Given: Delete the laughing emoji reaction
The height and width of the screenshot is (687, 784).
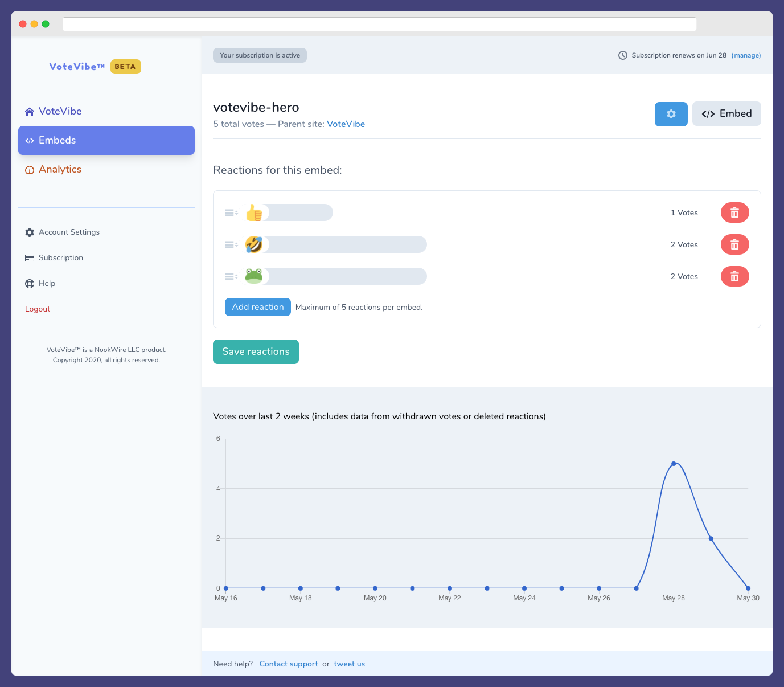Looking at the screenshot, I should pyautogui.click(x=734, y=244).
